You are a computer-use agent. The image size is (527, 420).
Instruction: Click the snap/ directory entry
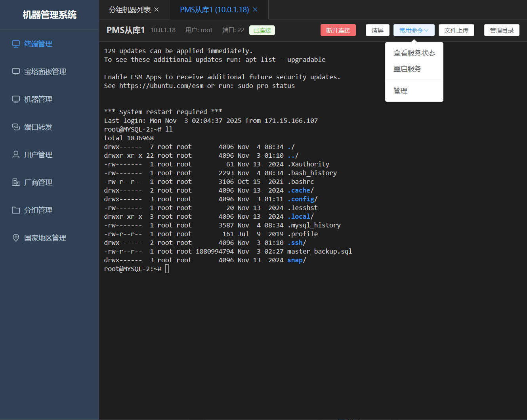click(297, 260)
